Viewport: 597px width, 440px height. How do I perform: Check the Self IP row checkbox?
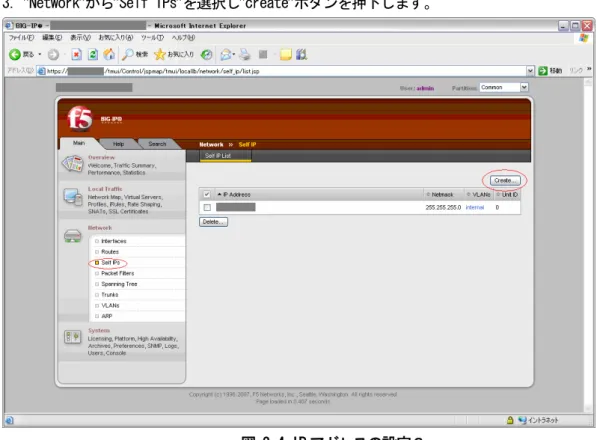[x=207, y=207]
